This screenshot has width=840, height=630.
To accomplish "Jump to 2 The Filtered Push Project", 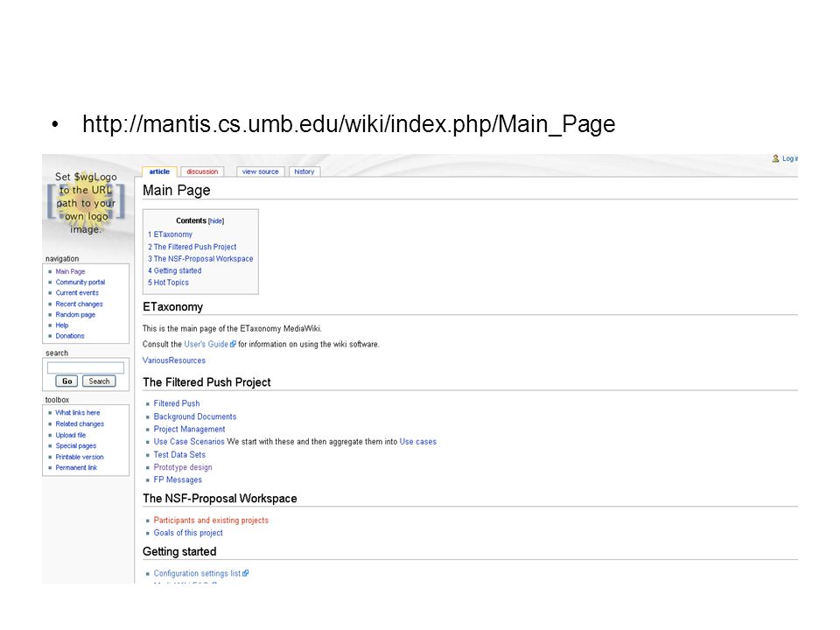I will 192,247.
